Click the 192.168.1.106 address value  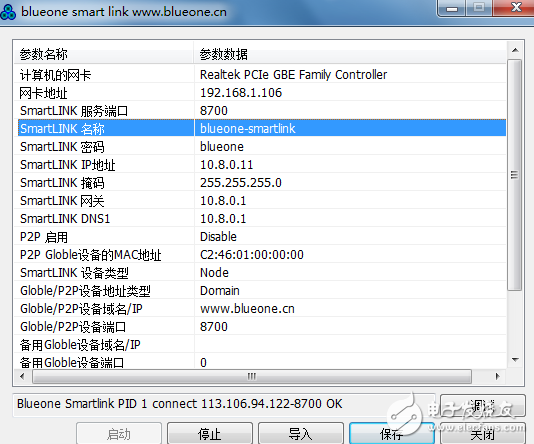[x=241, y=93]
